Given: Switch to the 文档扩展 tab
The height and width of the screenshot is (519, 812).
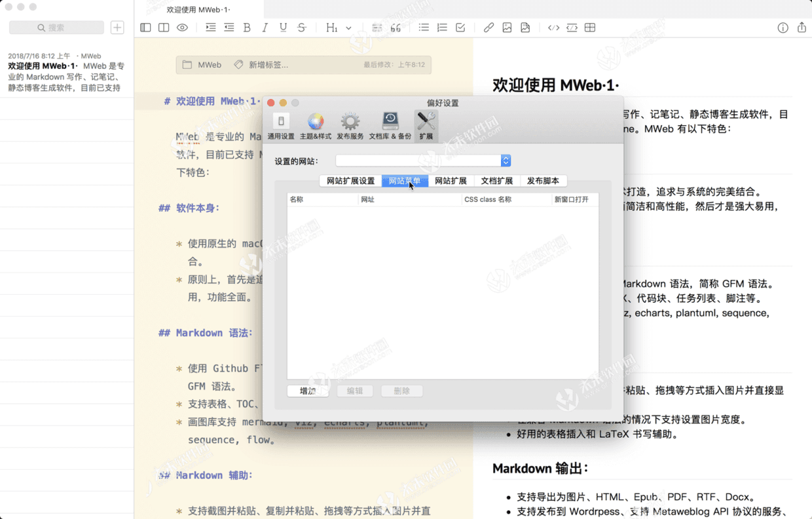Looking at the screenshot, I should [496, 180].
